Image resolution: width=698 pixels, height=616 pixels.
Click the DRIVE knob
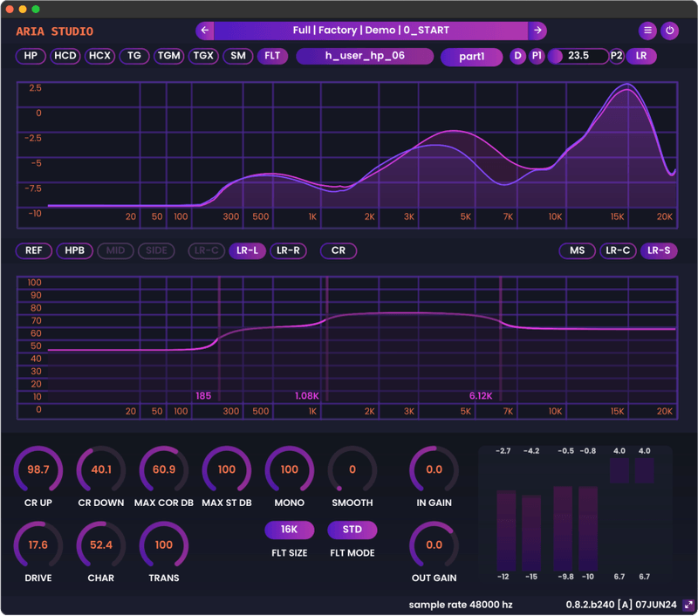38,545
